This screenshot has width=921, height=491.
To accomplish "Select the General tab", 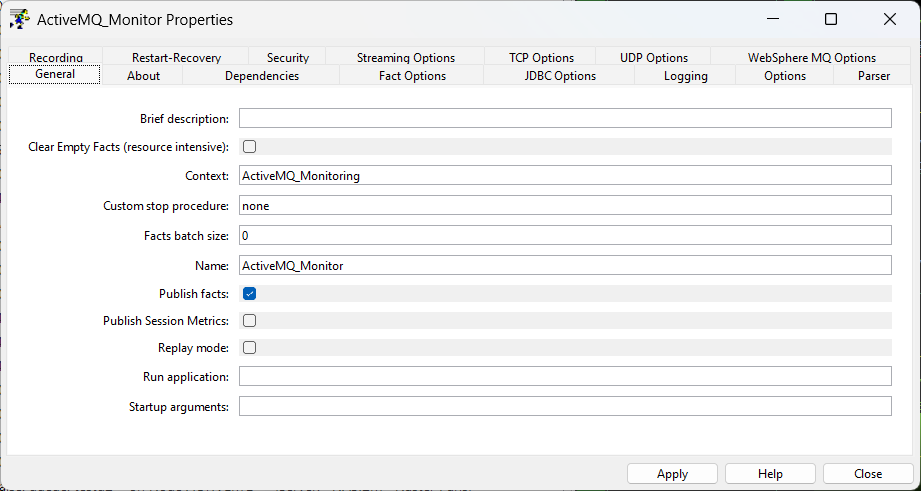I will click(x=55, y=74).
